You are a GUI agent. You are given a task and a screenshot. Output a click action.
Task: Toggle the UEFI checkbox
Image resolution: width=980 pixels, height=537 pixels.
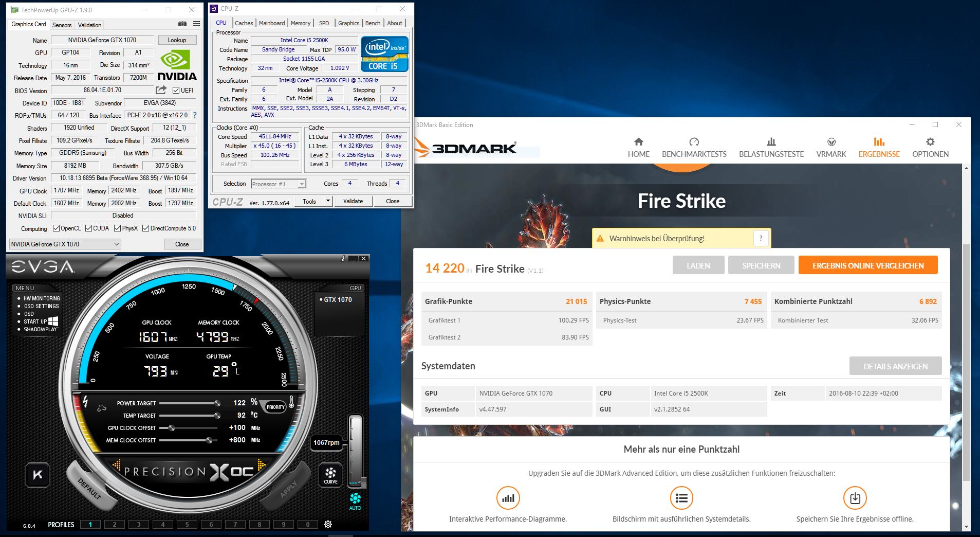coord(176,90)
